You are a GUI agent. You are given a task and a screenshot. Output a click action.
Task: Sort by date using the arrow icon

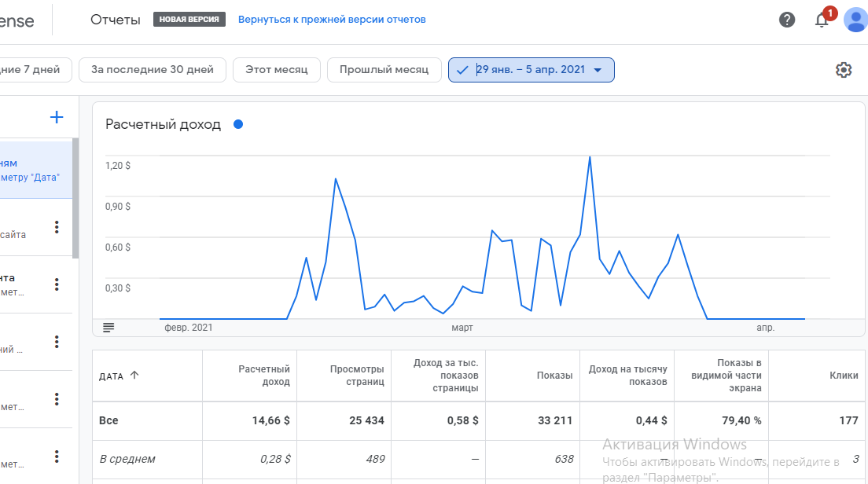click(x=134, y=376)
